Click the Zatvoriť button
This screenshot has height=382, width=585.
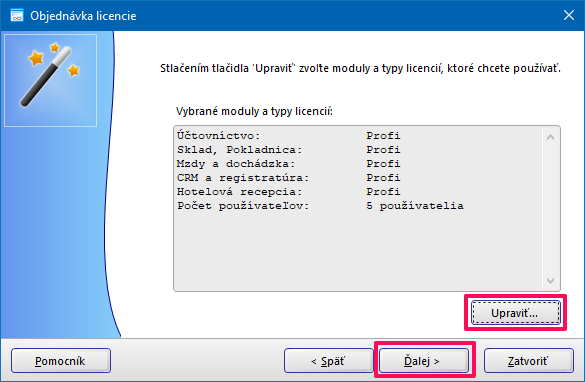click(529, 361)
